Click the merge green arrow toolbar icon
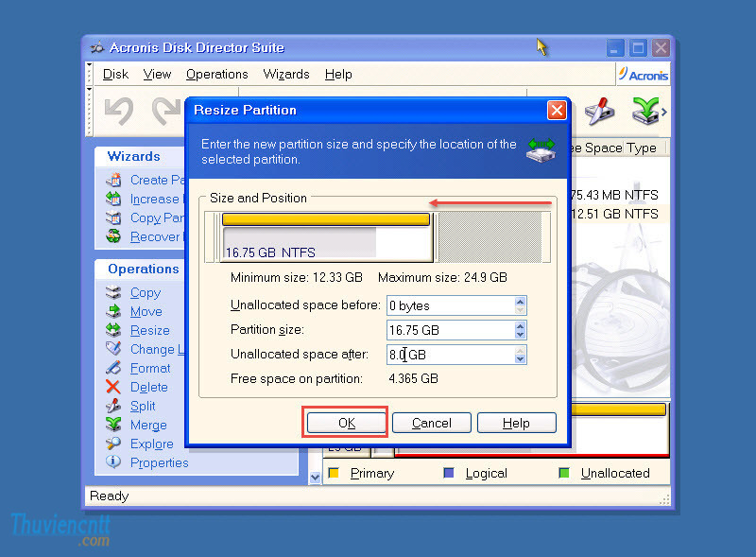756x557 pixels. (644, 111)
